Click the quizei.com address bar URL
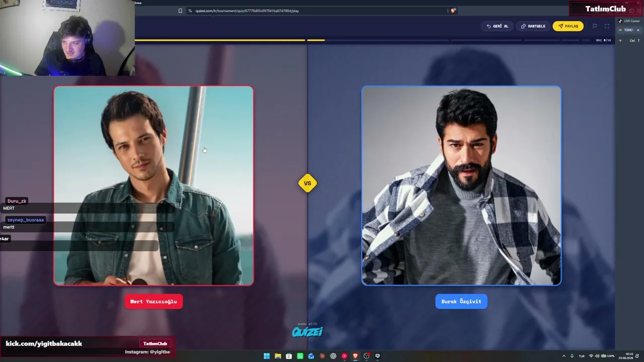The width and height of the screenshot is (644, 362). pos(247,11)
